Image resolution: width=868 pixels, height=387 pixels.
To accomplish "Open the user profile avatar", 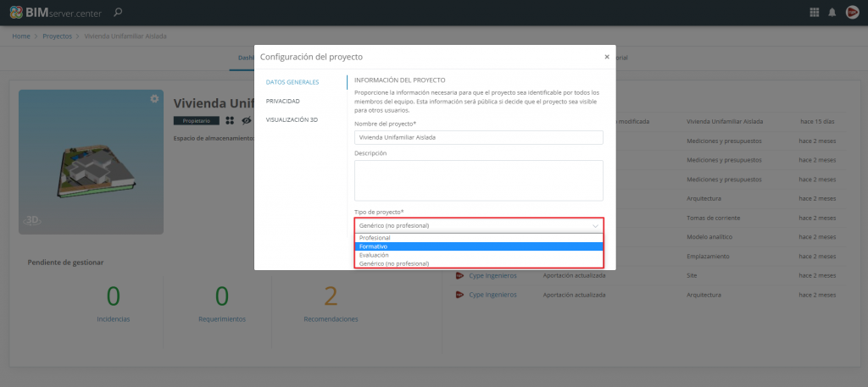I will pos(852,13).
